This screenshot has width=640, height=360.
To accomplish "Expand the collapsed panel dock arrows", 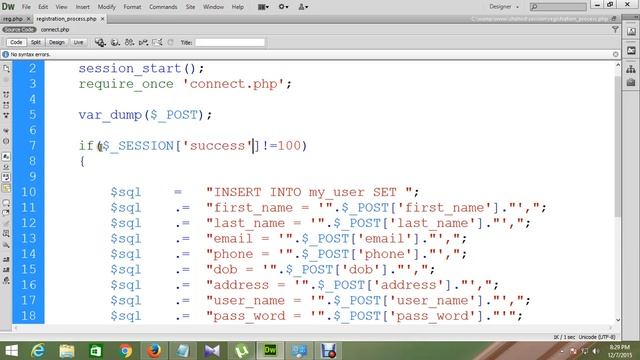I will (635, 18).
